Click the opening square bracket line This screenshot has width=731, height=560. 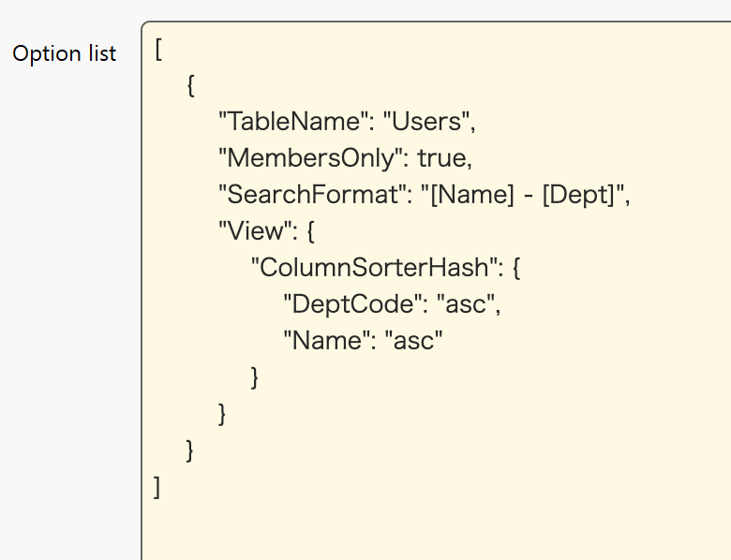(158, 50)
